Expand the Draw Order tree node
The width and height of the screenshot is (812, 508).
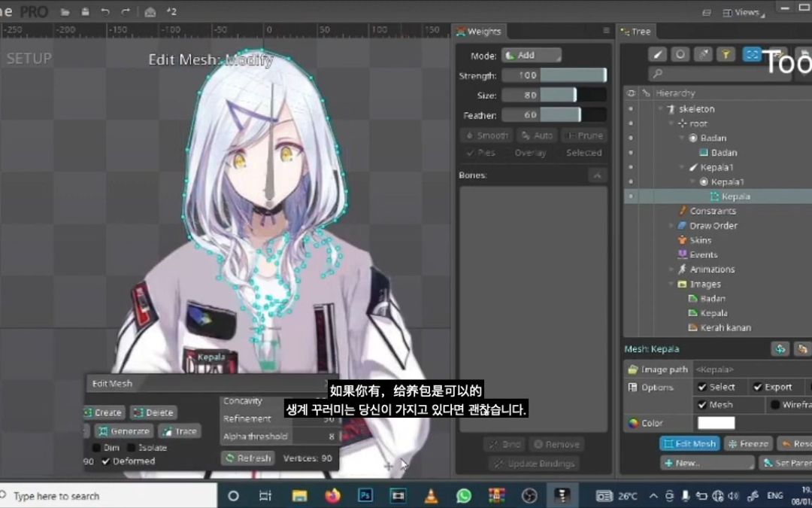(x=671, y=226)
